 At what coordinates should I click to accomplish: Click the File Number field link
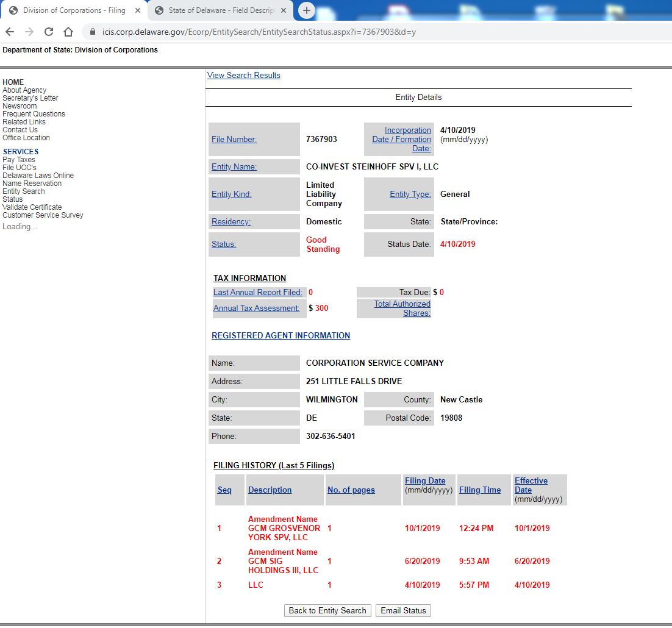234,139
